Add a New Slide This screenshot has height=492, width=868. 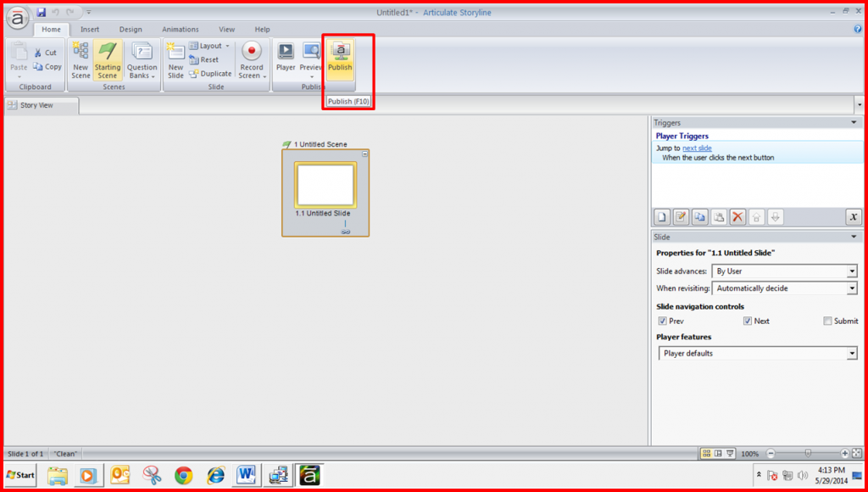[x=175, y=60]
